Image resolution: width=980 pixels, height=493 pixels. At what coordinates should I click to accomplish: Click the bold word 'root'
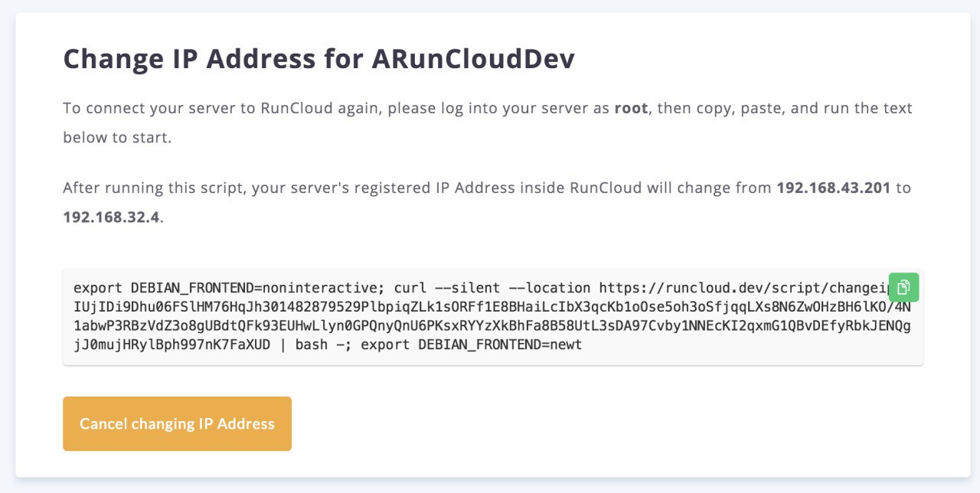click(x=632, y=108)
